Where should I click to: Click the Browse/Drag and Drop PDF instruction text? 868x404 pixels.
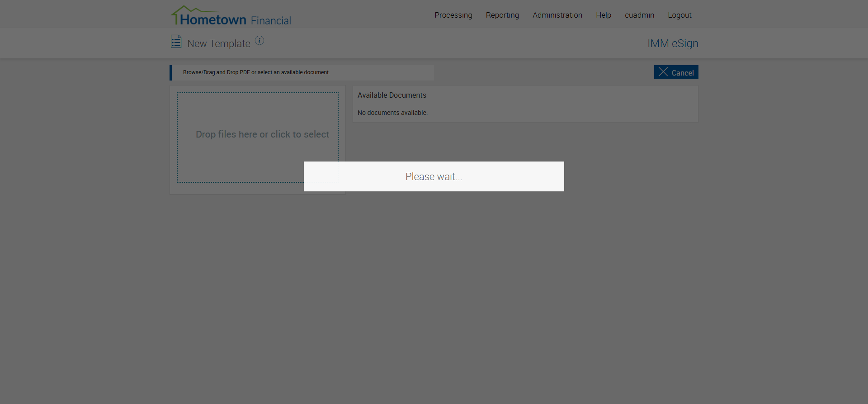[x=256, y=72]
